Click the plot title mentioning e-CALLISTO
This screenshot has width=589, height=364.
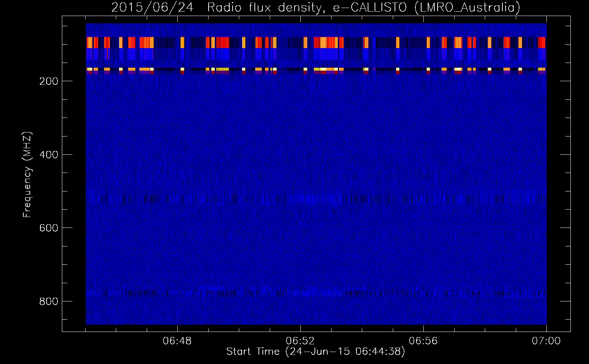316,7
